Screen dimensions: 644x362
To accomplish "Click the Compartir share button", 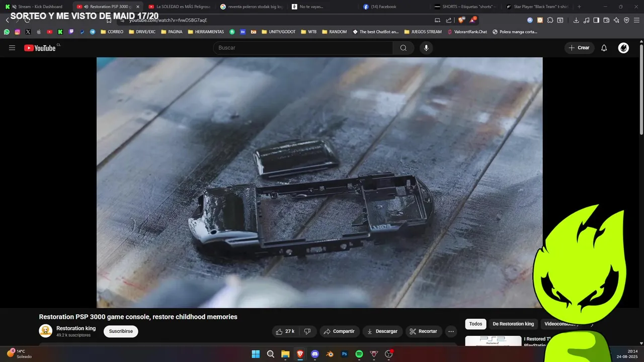I will pyautogui.click(x=339, y=331).
